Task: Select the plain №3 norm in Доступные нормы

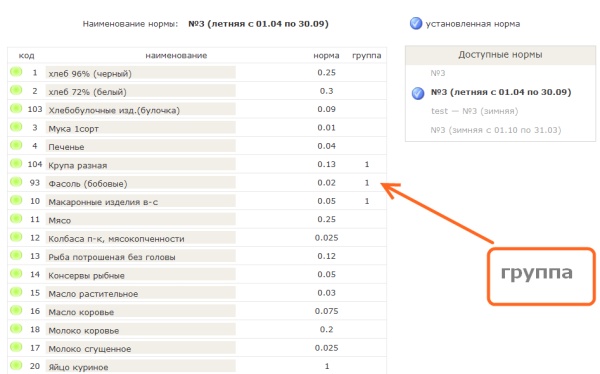Action: pyautogui.click(x=438, y=73)
